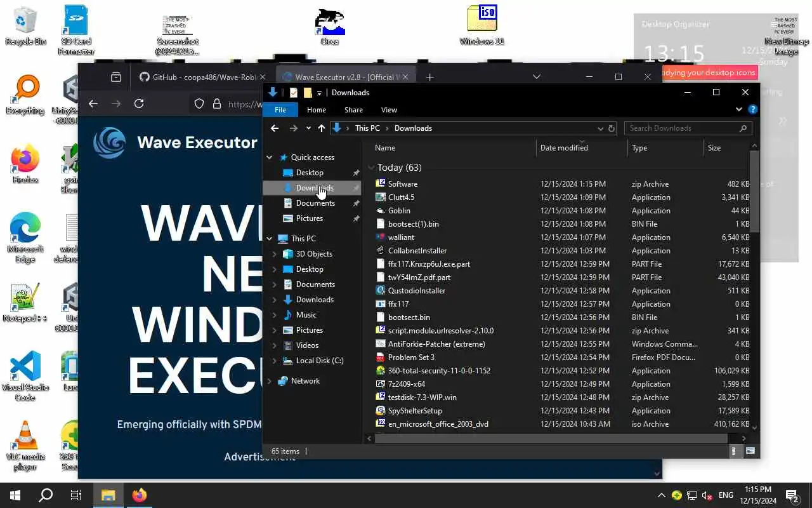812x508 pixels.
Task: Switch to the Home ribbon tab
Action: click(317, 110)
